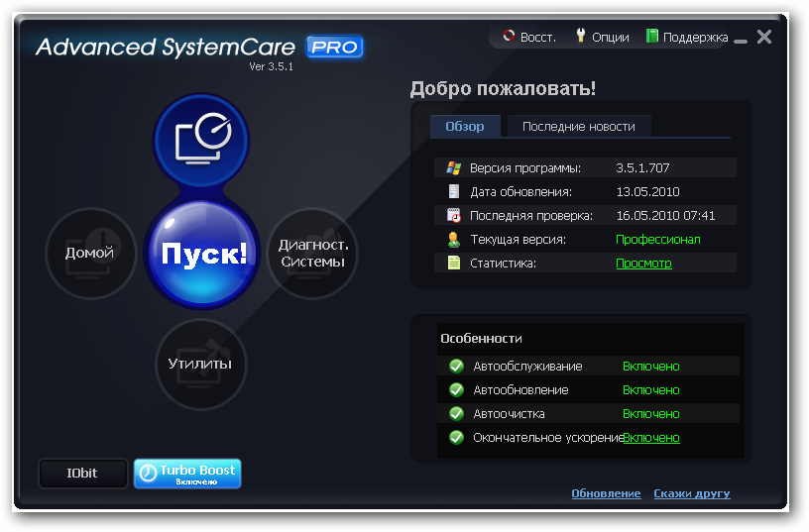Click green check beside Окончательное ускорение
The image size is (809, 532).
(x=456, y=437)
